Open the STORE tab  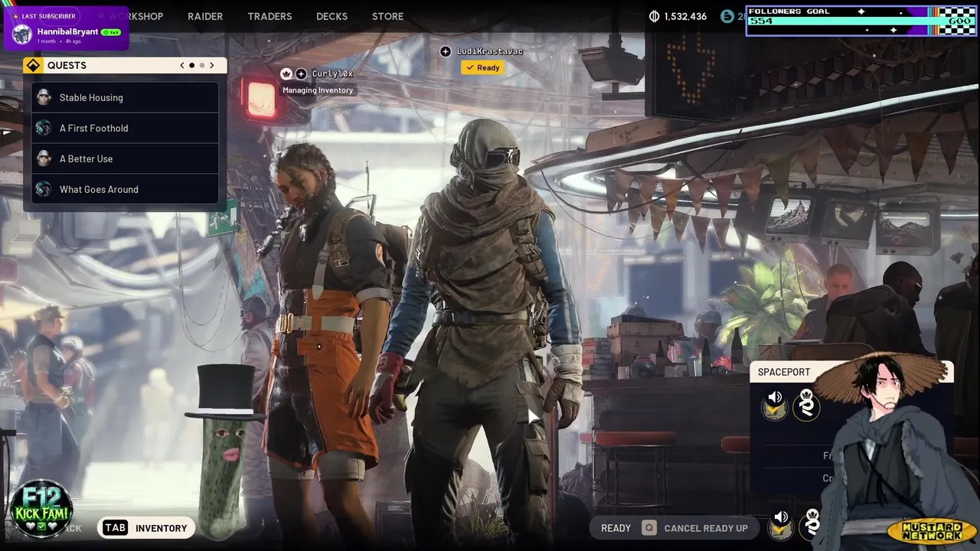coord(387,16)
